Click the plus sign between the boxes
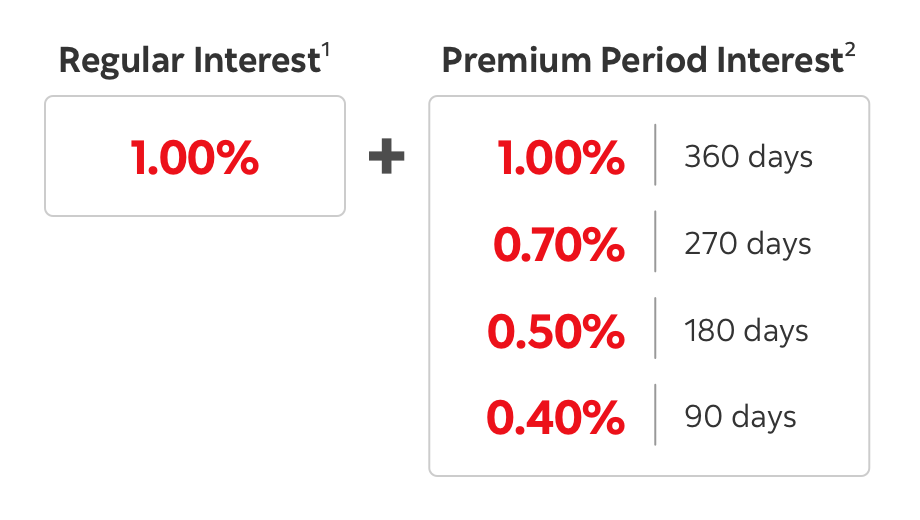920x520 pixels. [x=387, y=158]
